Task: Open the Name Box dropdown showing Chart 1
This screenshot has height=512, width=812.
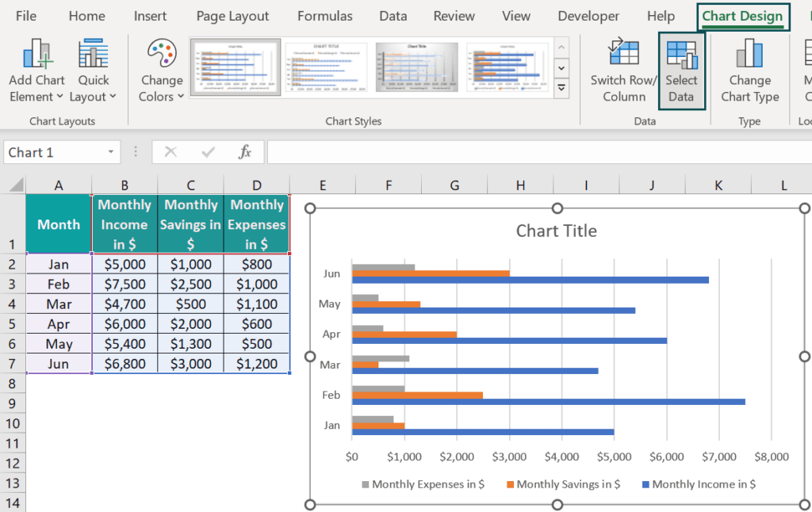Action: (x=109, y=151)
